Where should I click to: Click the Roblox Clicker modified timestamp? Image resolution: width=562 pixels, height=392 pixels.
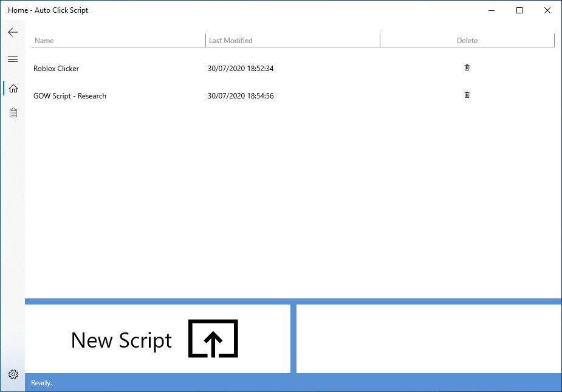[x=241, y=69]
